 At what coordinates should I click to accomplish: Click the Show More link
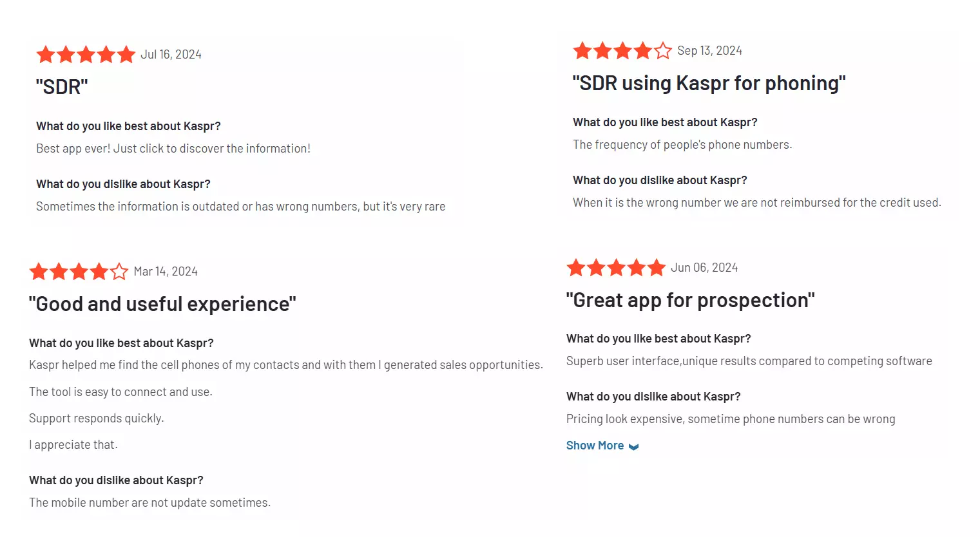(595, 445)
